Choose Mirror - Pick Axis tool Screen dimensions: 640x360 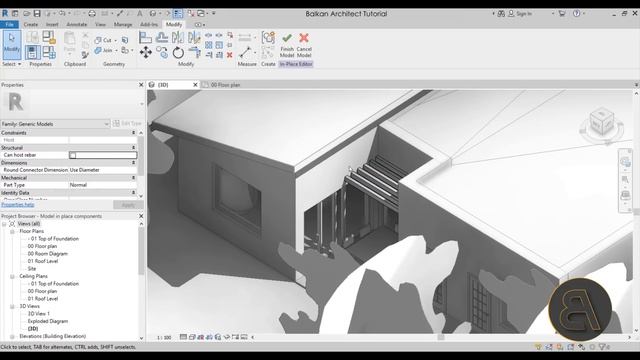click(178, 38)
